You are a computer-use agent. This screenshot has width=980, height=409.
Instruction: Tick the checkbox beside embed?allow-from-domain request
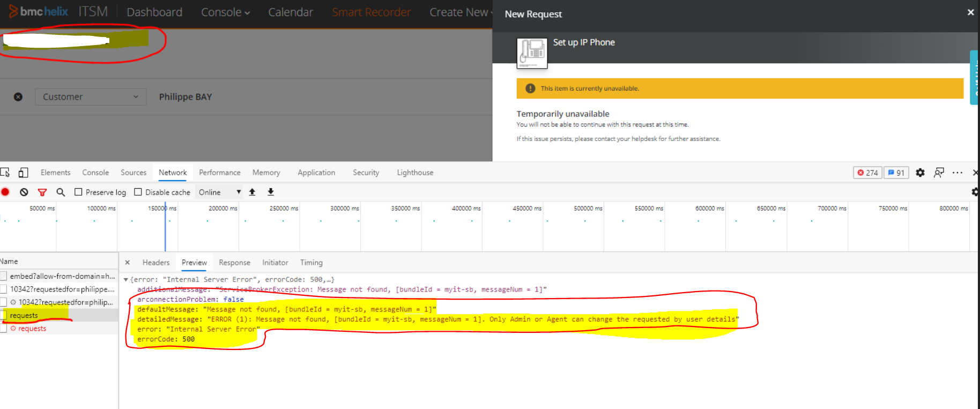coord(3,276)
